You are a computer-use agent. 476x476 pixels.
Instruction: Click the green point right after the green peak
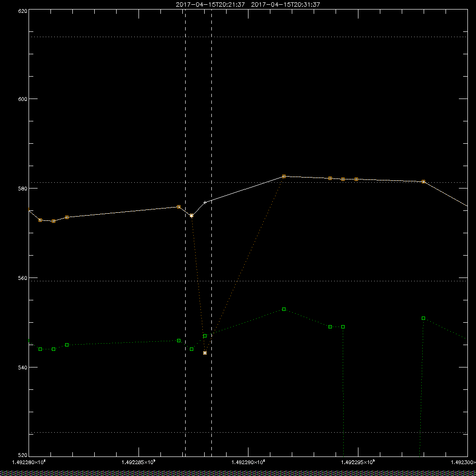(x=330, y=327)
